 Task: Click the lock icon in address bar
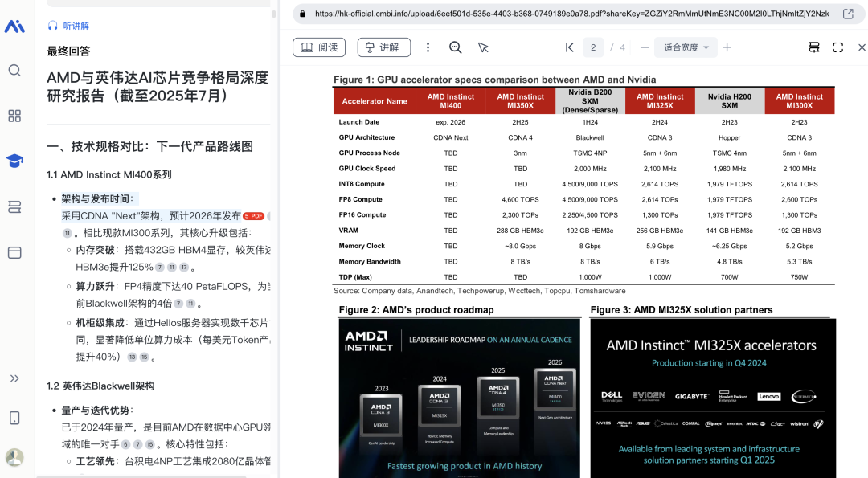click(x=302, y=14)
